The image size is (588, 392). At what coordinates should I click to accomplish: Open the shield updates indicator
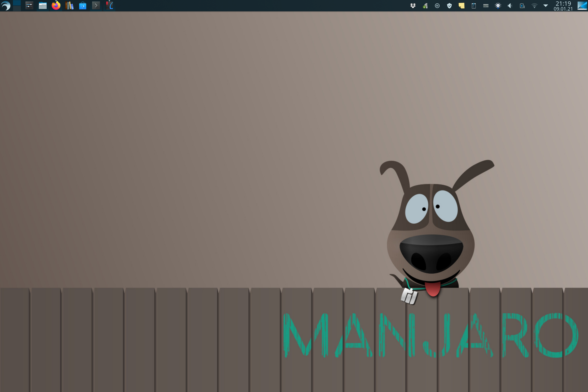(449, 6)
